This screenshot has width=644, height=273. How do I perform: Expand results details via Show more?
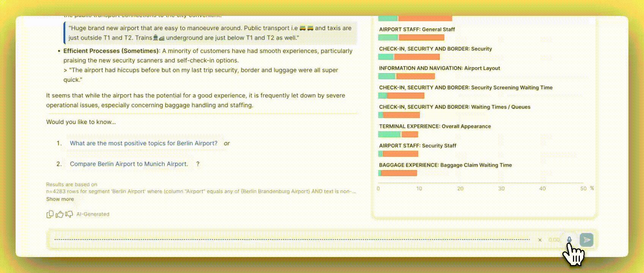tap(60, 199)
